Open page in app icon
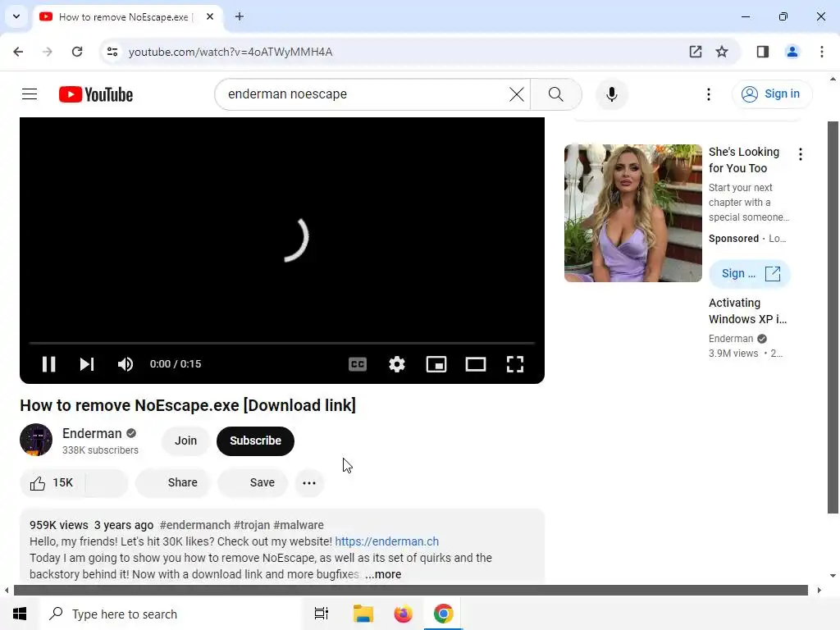840x630 pixels. pos(696,52)
